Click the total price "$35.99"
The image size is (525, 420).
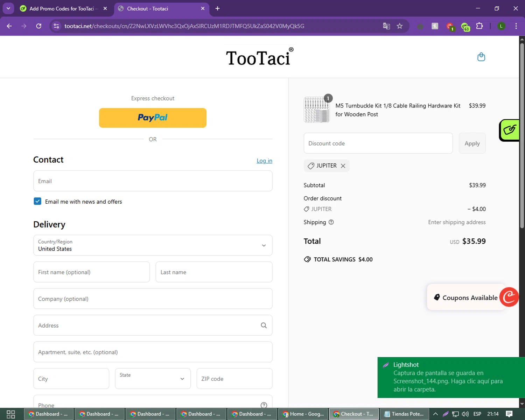click(x=474, y=241)
